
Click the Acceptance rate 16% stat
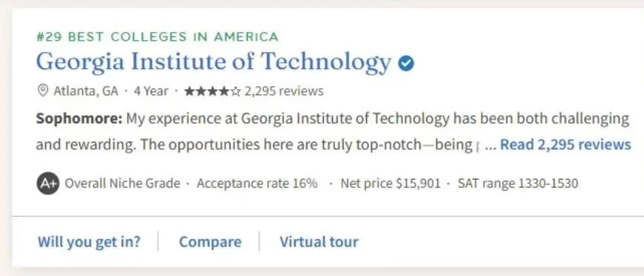click(x=257, y=183)
